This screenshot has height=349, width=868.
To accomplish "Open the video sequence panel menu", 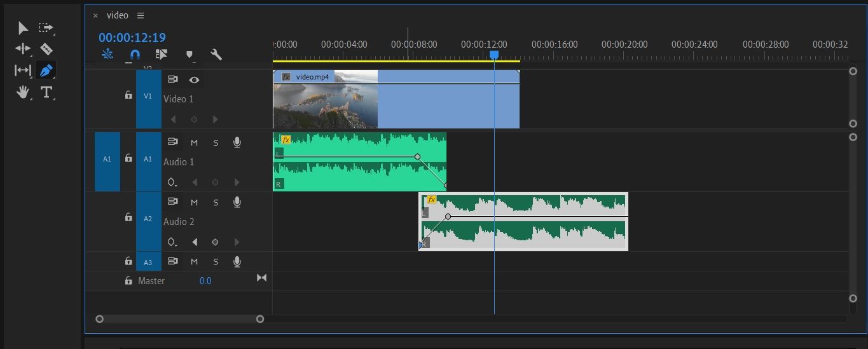I will click(x=141, y=15).
